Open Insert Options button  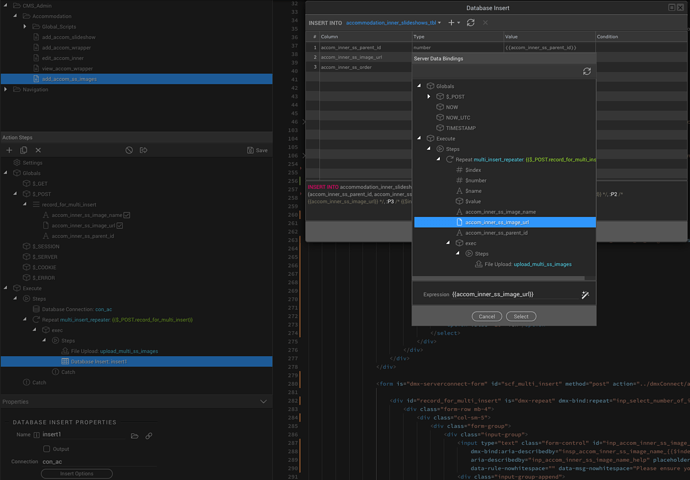(77, 474)
